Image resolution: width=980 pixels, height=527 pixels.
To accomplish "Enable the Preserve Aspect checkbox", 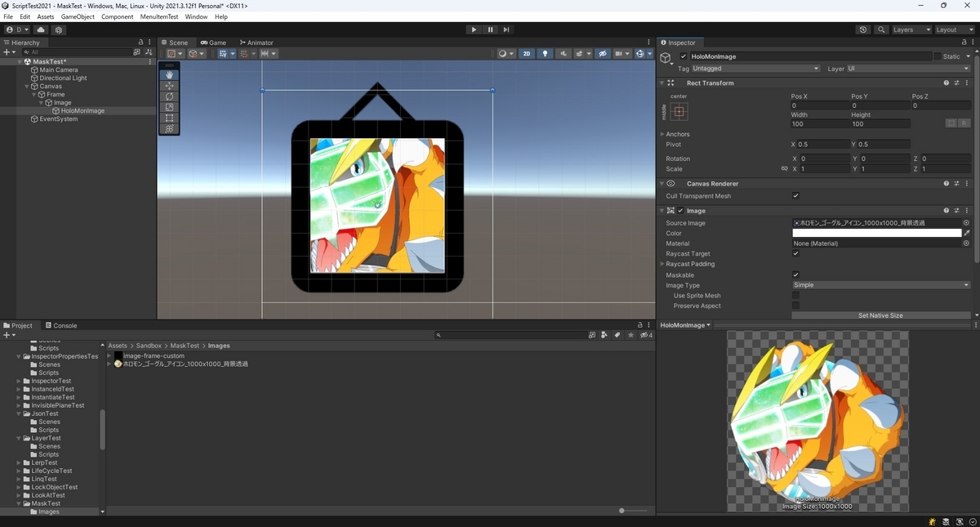I will [x=795, y=306].
